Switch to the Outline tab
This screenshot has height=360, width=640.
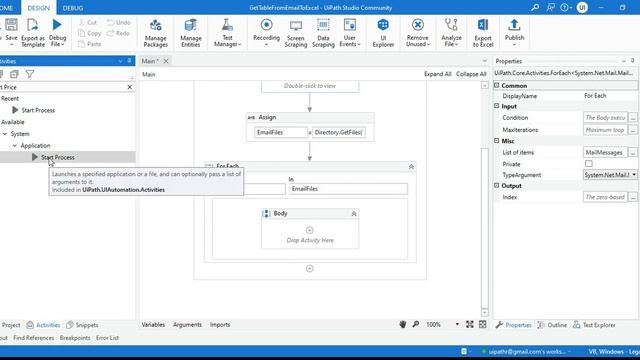click(x=552, y=325)
